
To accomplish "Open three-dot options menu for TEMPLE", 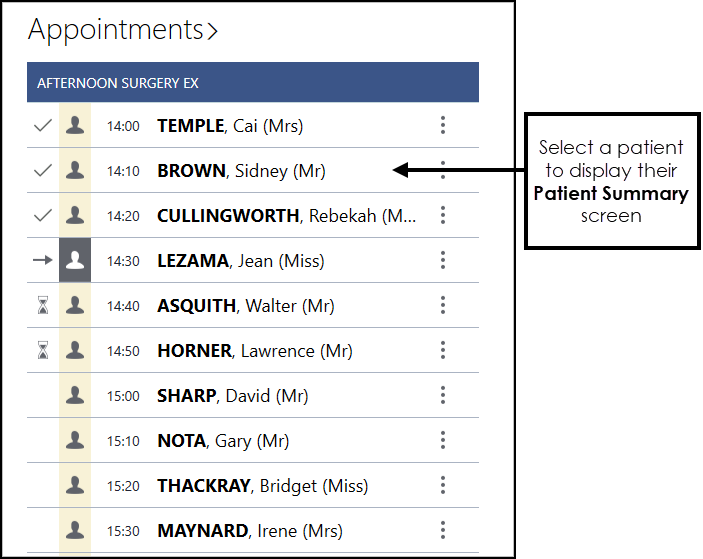I will (x=443, y=126).
